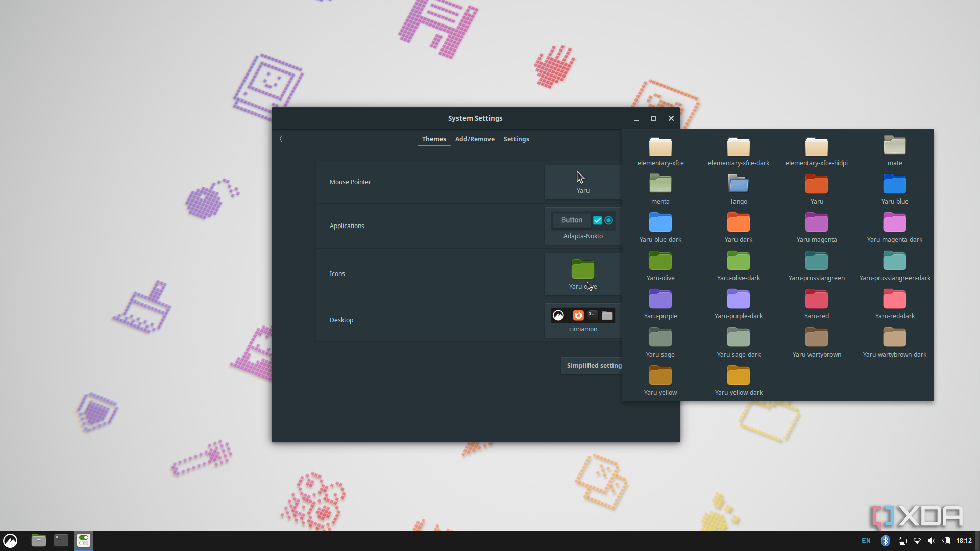
Task: Open the network tray applet
Action: point(917,541)
